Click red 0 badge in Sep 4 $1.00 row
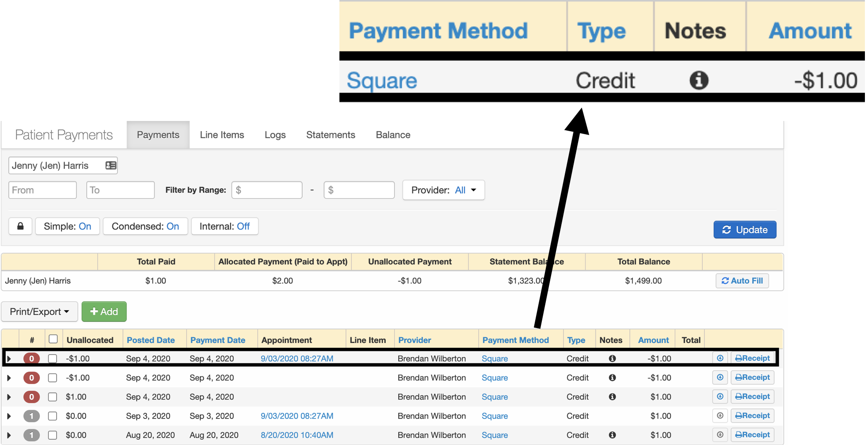The image size is (868, 445). 31,397
